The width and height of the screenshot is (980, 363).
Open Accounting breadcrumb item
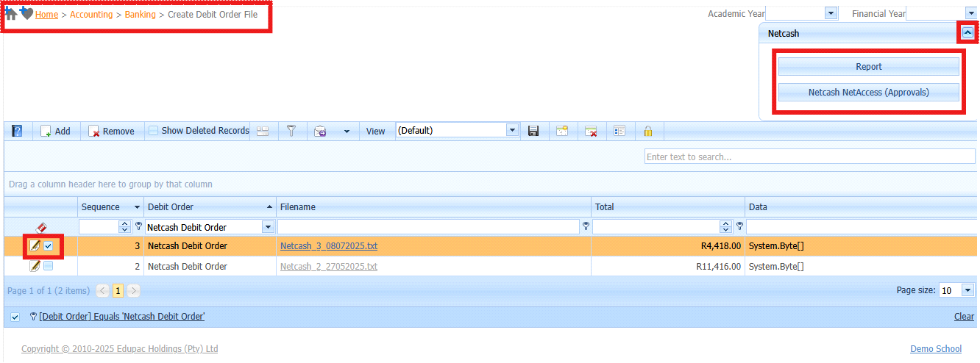(91, 14)
